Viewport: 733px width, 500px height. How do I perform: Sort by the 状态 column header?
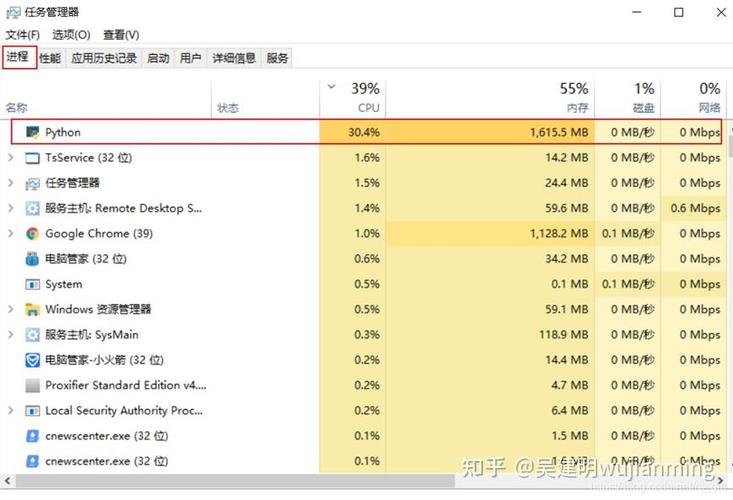[x=266, y=99]
